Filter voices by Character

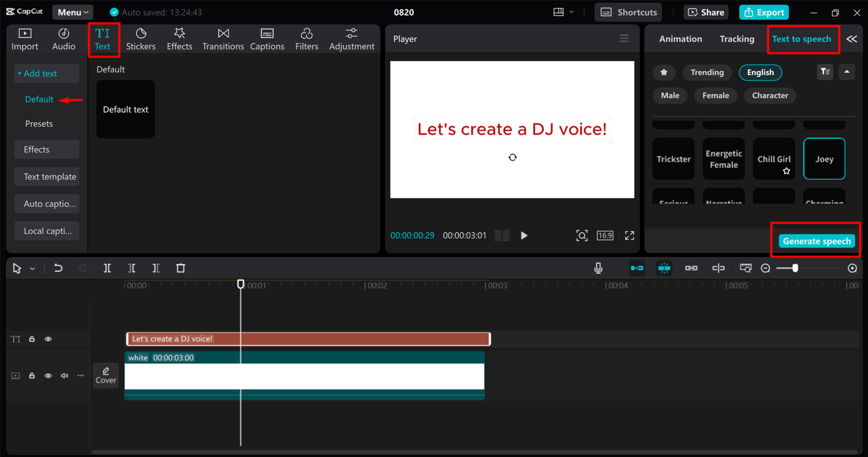click(770, 96)
